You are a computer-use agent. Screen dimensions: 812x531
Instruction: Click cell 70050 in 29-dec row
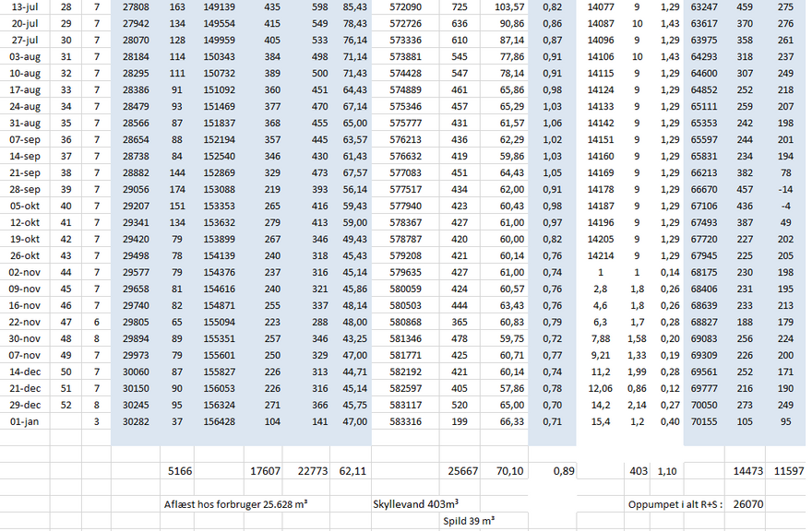[704, 405]
